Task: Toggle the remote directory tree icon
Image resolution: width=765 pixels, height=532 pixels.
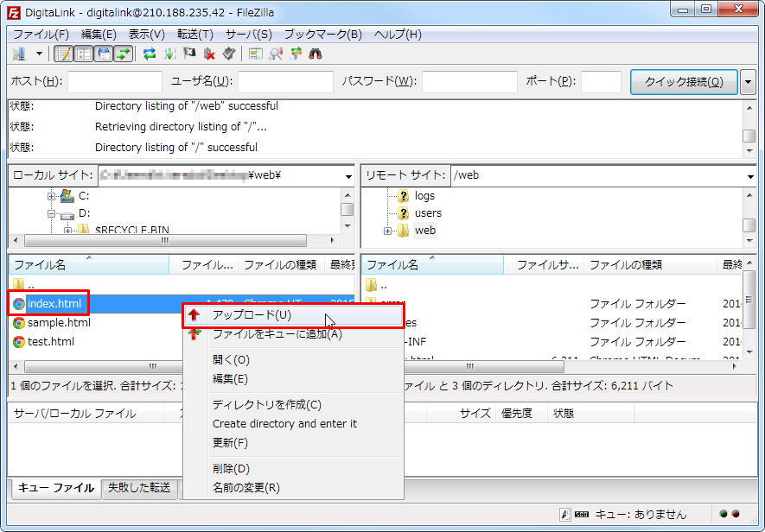Action: [x=104, y=54]
